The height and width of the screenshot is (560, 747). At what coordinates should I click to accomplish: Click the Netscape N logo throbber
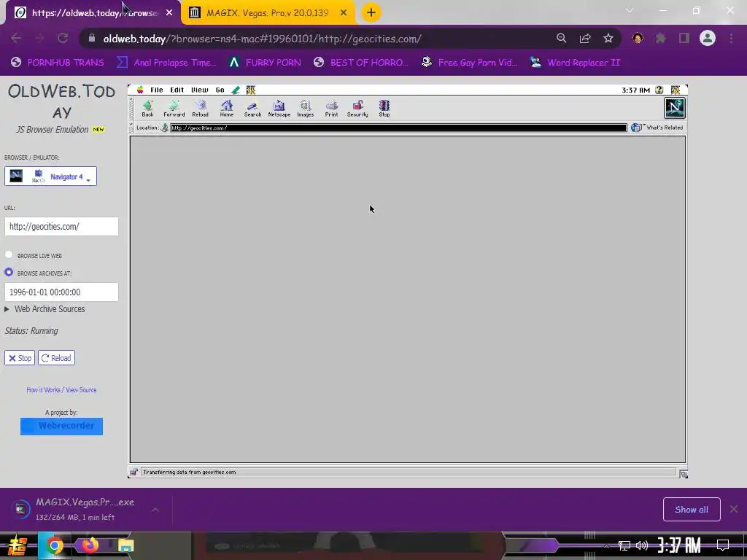pyautogui.click(x=675, y=108)
